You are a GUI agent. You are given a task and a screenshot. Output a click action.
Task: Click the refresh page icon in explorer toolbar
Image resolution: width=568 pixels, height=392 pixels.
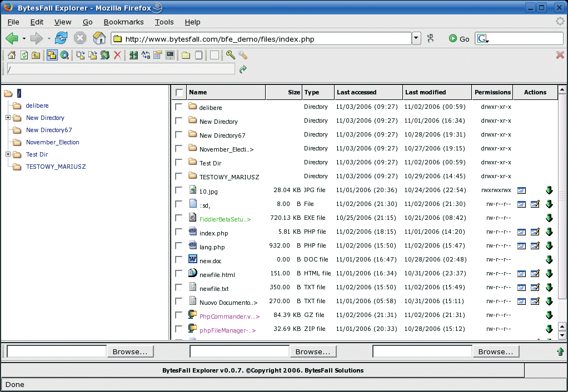pyautogui.click(x=24, y=55)
